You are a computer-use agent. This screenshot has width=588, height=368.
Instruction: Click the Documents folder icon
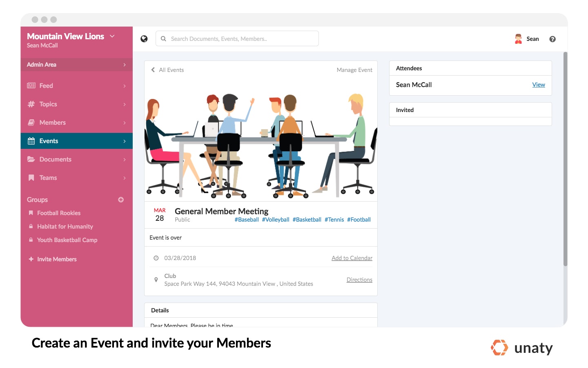click(31, 159)
